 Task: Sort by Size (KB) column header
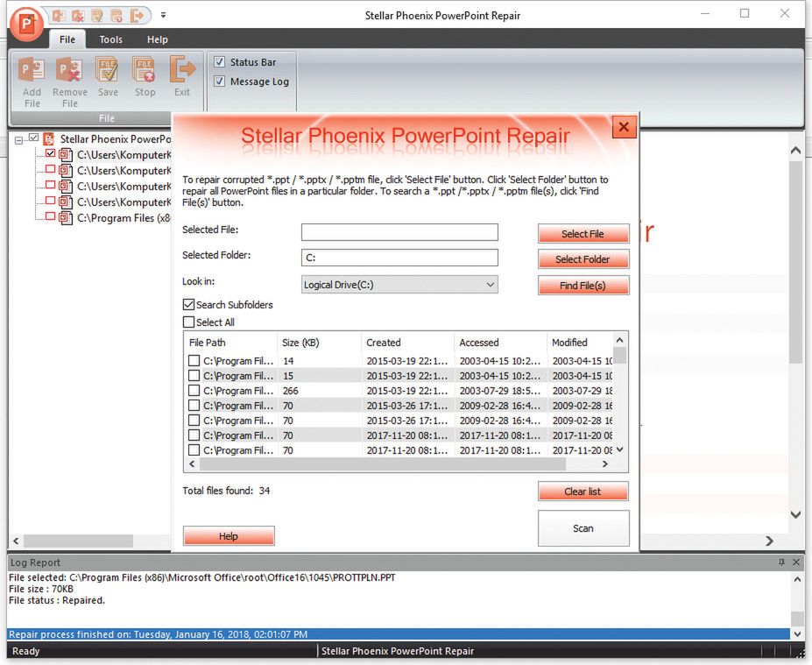point(319,343)
